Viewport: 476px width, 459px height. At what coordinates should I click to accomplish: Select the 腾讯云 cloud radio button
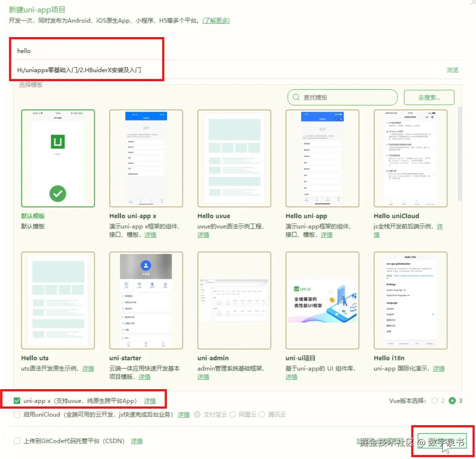(x=262, y=414)
